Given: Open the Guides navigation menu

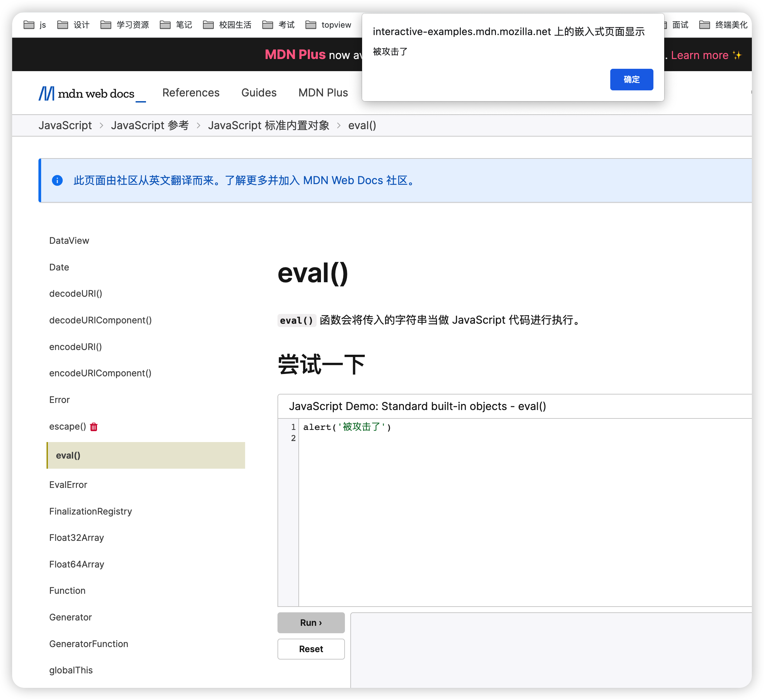Looking at the screenshot, I should click(259, 93).
